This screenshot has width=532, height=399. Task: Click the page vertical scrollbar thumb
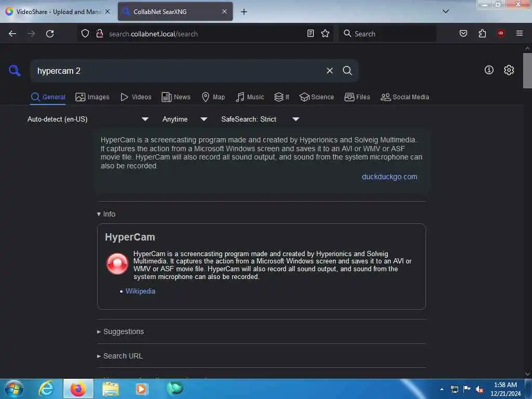527,71
